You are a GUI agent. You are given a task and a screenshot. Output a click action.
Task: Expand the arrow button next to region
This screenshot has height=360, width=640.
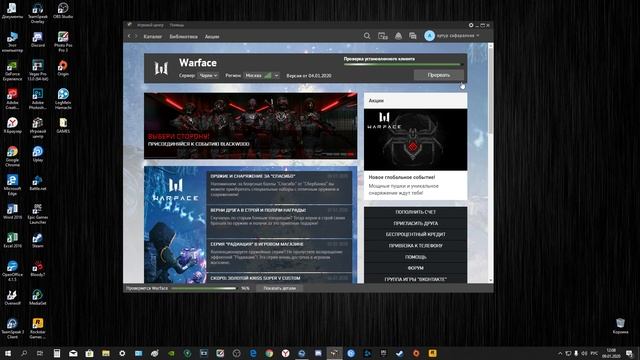pyautogui.click(x=276, y=76)
